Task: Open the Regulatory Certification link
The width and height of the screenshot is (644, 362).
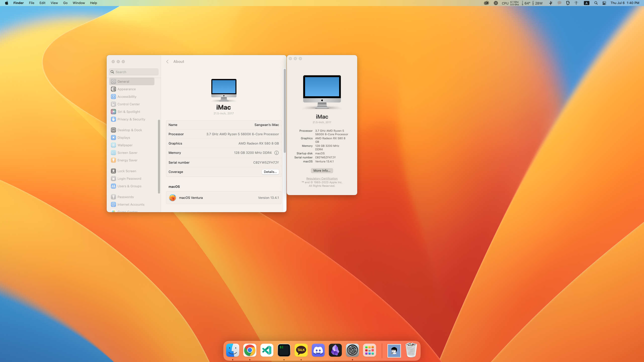Action: [322, 178]
